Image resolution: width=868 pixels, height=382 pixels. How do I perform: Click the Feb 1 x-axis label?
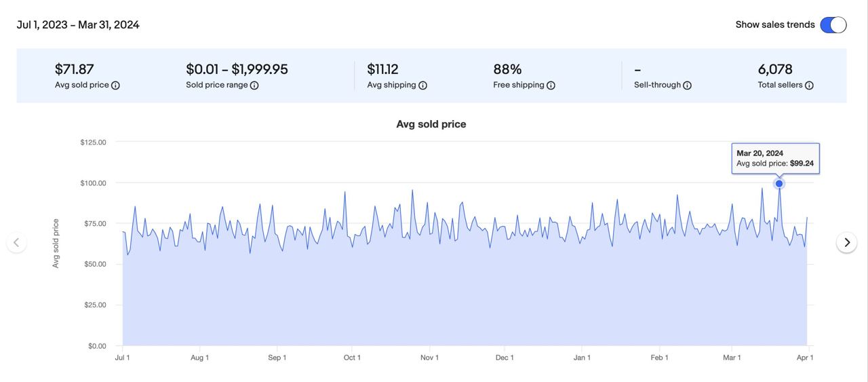coord(660,358)
